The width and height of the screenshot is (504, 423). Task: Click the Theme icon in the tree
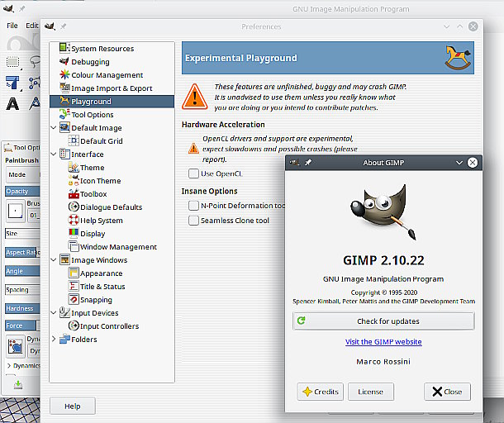(x=74, y=167)
